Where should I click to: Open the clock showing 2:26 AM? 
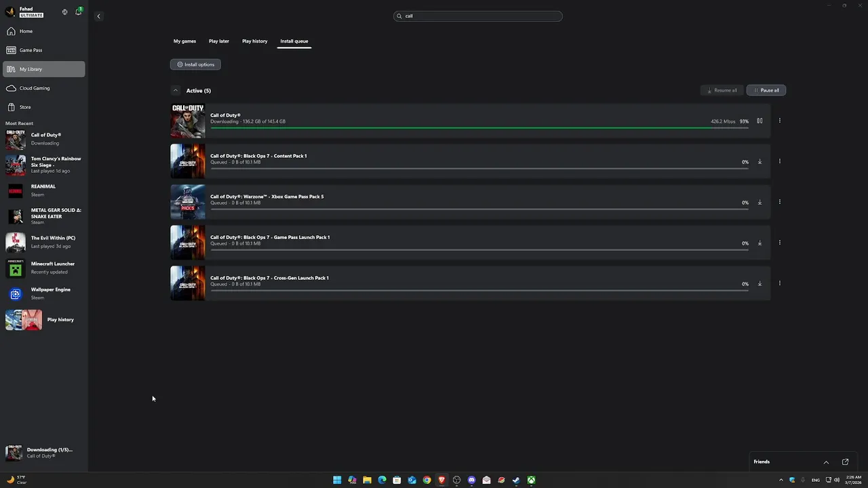coord(854,480)
